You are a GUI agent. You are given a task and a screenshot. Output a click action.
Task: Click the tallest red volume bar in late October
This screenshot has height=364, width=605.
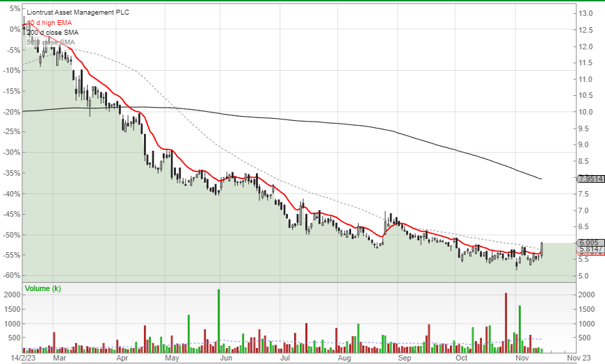tap(506, 323)
